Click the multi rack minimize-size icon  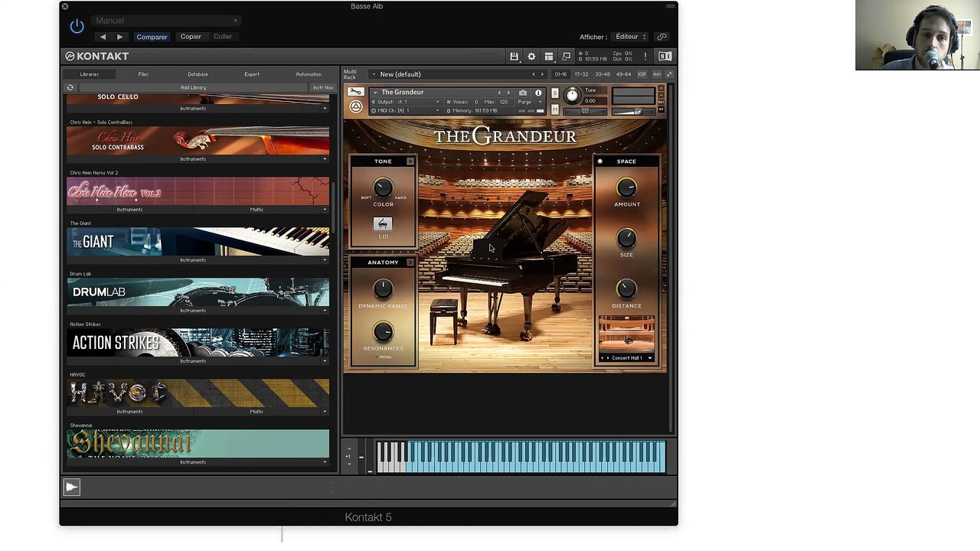tap(669, 74)
